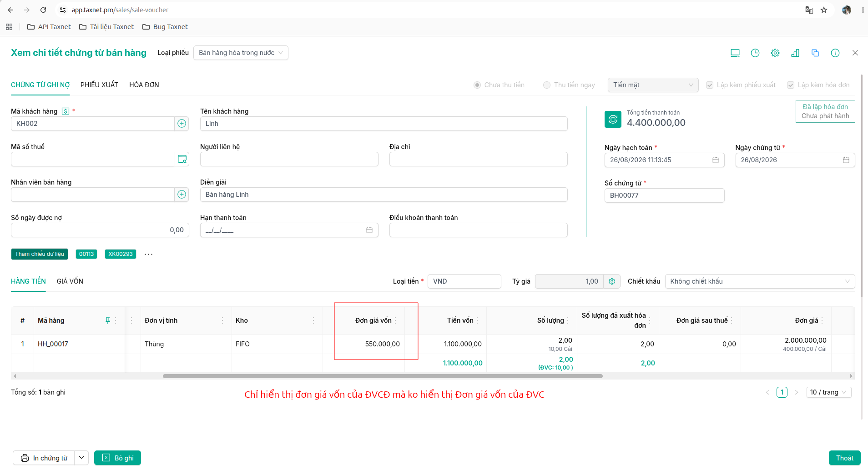868x470 pixels.
Task: Click the Bỏ ghi button
Action: point(117,458)
